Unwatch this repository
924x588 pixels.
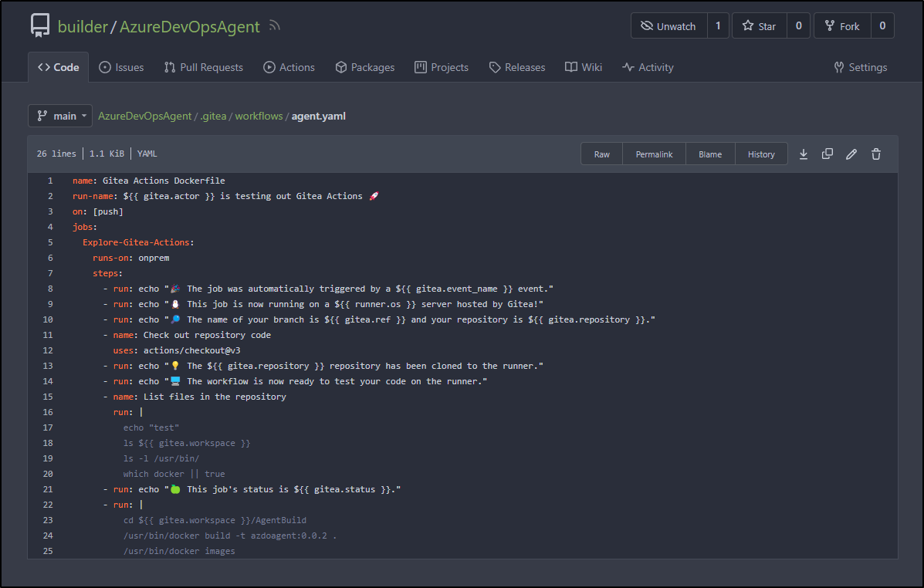pos(668,26)
